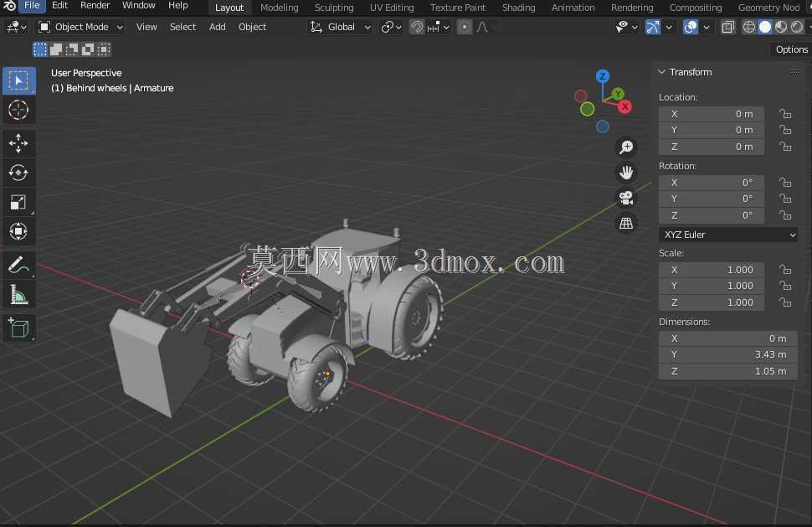Screen dimensions: 812x527
Task: Toggle proportional editing
Action: [x=465, y=27]
